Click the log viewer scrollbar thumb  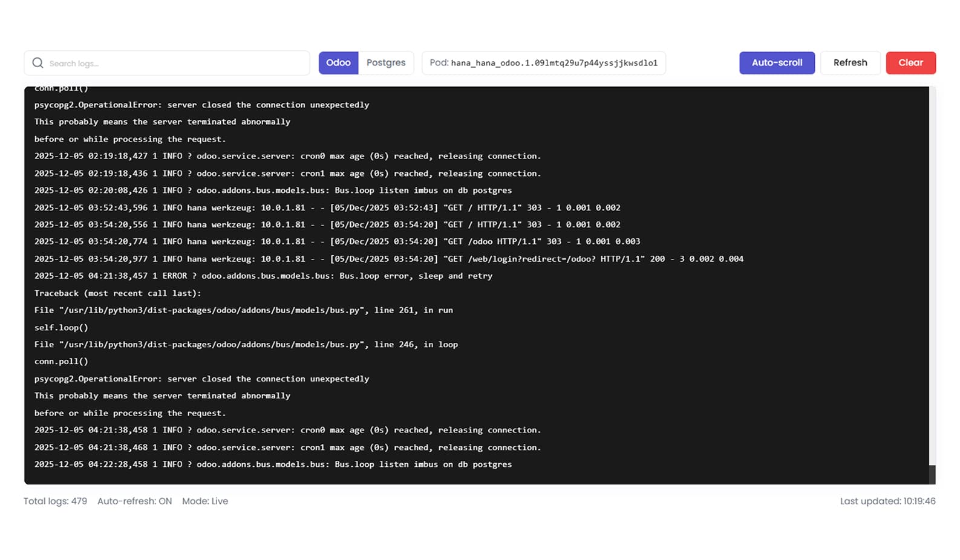[x=932, y=474]
